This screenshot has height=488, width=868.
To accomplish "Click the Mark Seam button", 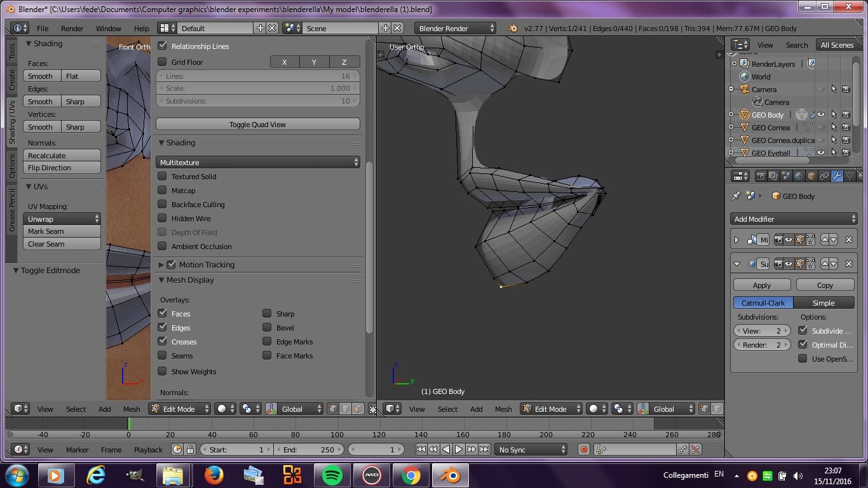I will (x=62, y=231).
